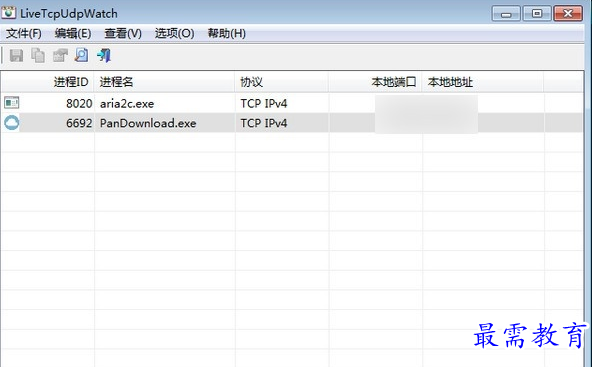
Task: Select process ID 8020 cell
Action: [79, 103]
